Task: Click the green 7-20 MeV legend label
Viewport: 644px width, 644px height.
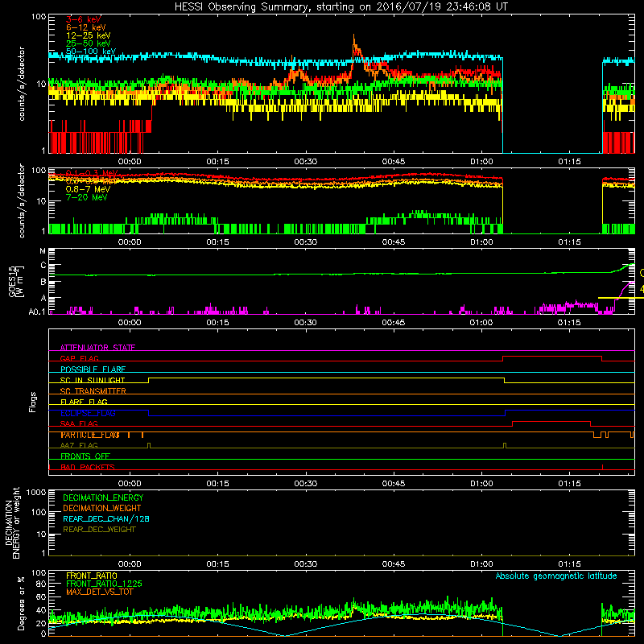Action: [87, 197]
